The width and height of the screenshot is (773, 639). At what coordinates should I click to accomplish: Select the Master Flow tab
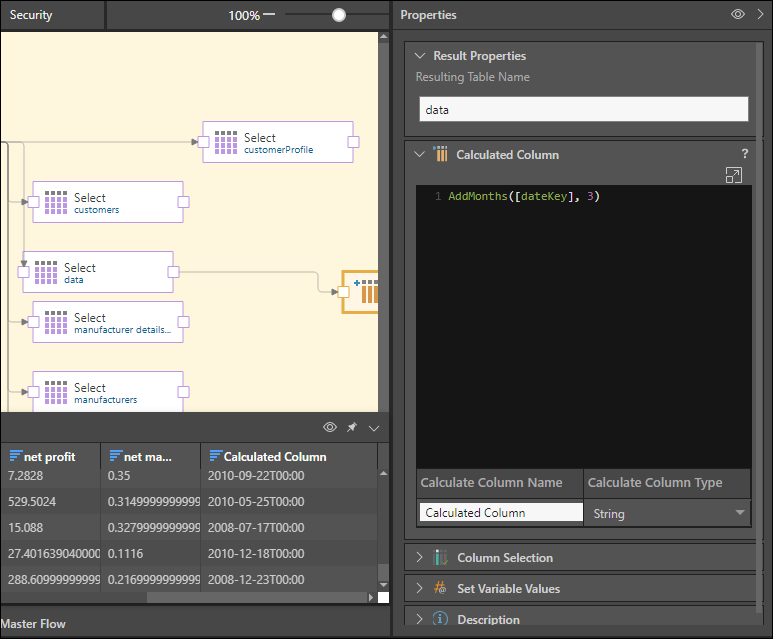pyautogui.click(x=33, y=624)
